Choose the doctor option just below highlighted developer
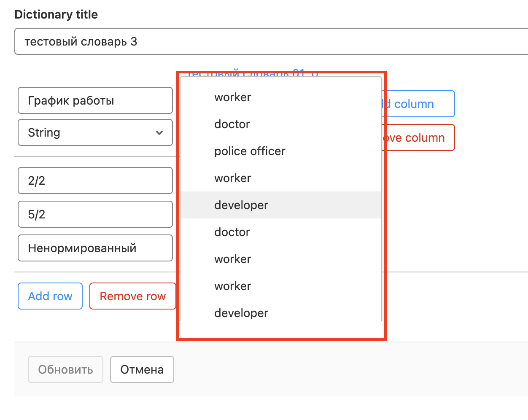 pyautogui.click(x=232, y=232)
